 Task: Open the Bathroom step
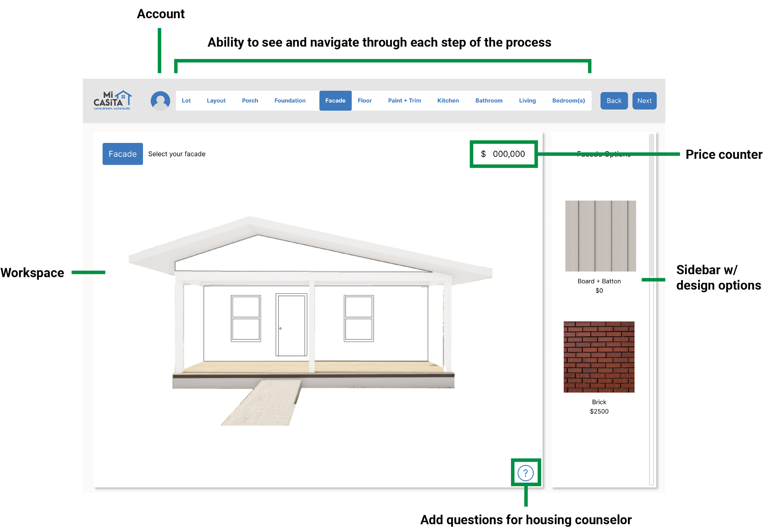tap(488, 101)
